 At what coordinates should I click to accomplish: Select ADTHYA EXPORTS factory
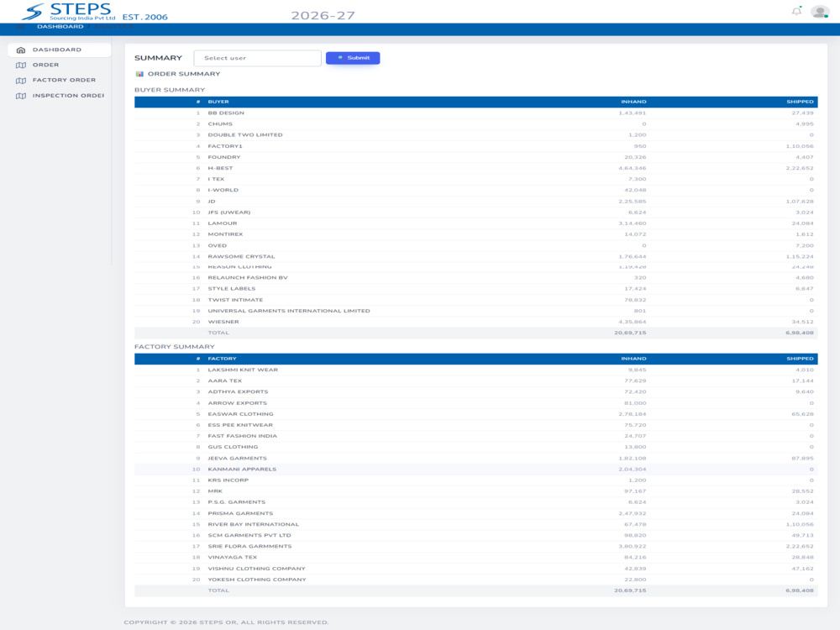point(475,392)
